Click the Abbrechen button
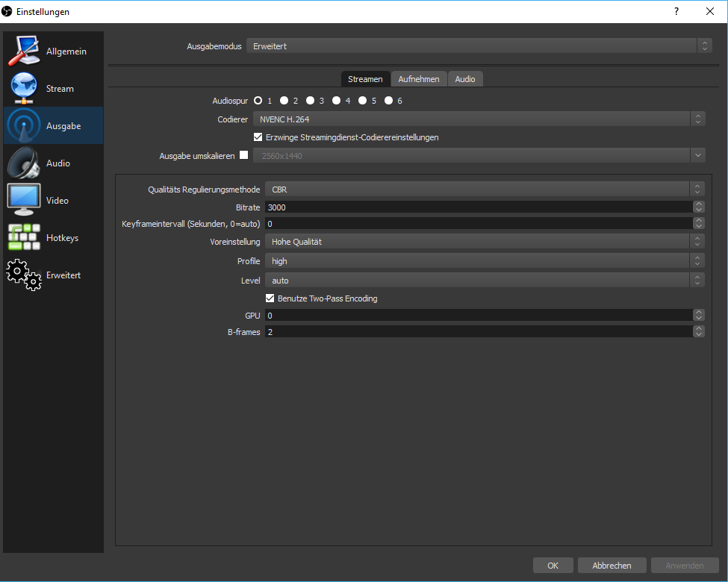 coord(612,566)
